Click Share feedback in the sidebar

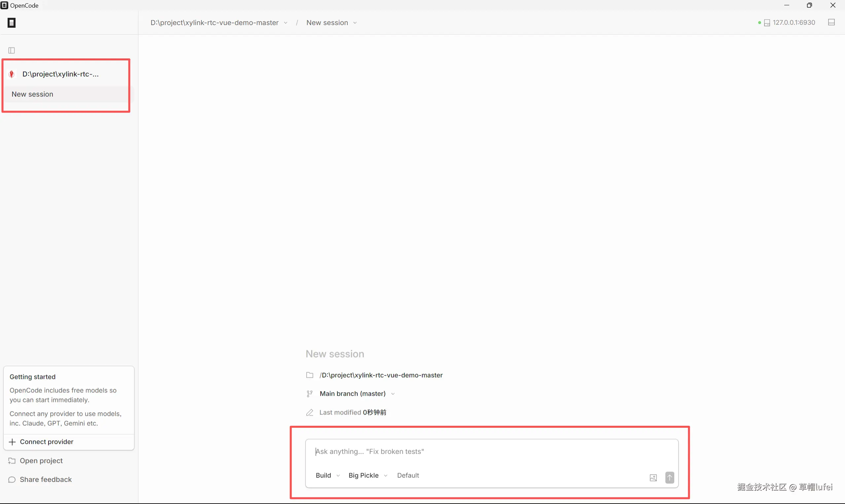[46, 479]
